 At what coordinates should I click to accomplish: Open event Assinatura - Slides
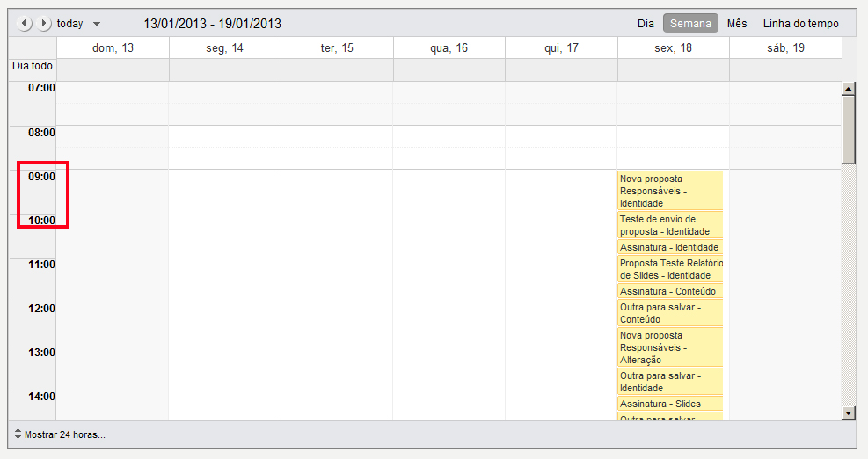tap(669, 404)
